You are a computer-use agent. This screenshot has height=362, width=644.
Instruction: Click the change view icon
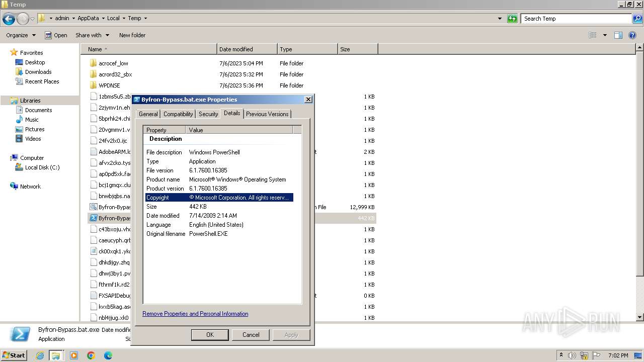click(x=593, y=35)
